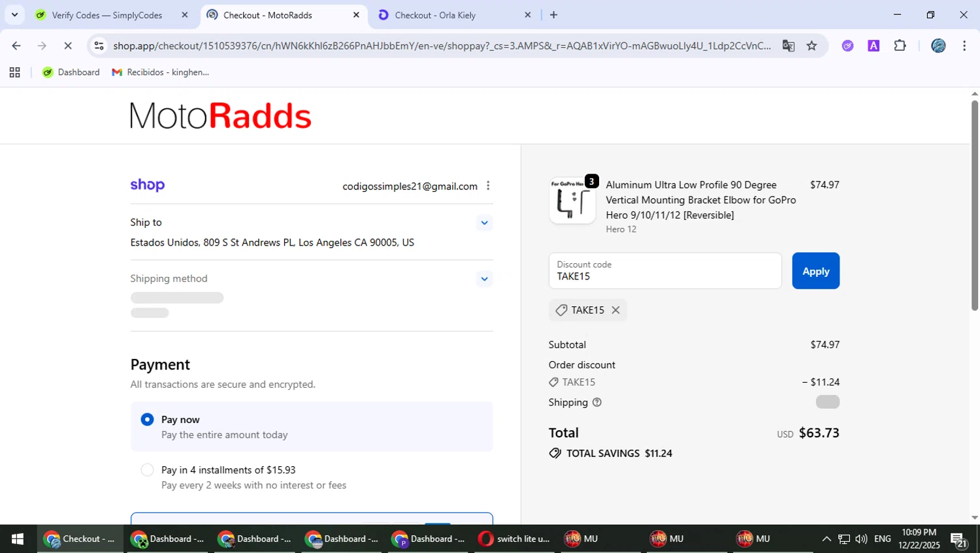Screen dimensions: 980x553
Task: Go forward to the next page
Action: tap(42, 46)
